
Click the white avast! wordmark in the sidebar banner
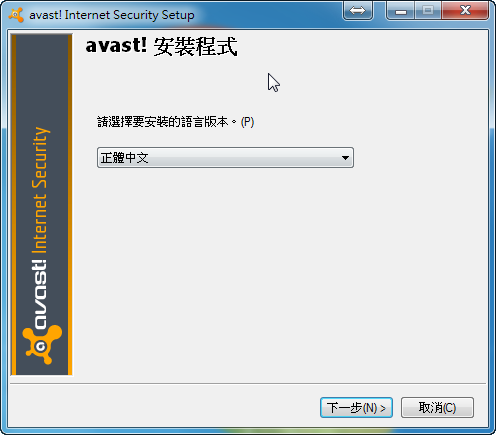click(x=40, y=294)
